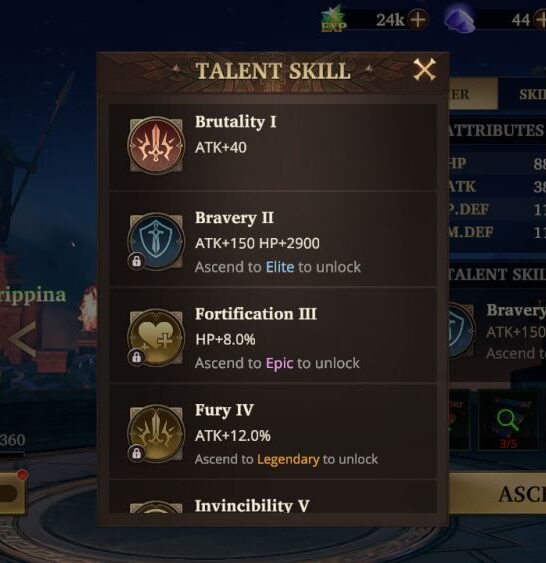Screen dimensions: 546x563
Task: Tap the lock on Fury IV
Action: pyautogui.click(x=136, y=453)
